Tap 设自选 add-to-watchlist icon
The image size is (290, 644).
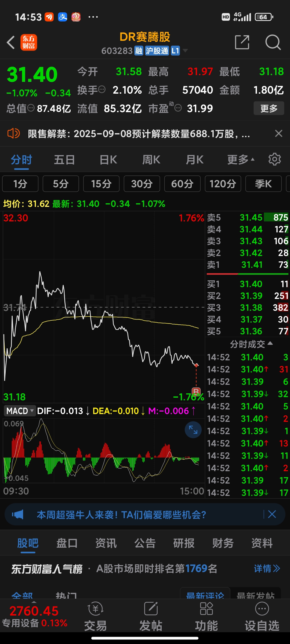tap(262, 616)
